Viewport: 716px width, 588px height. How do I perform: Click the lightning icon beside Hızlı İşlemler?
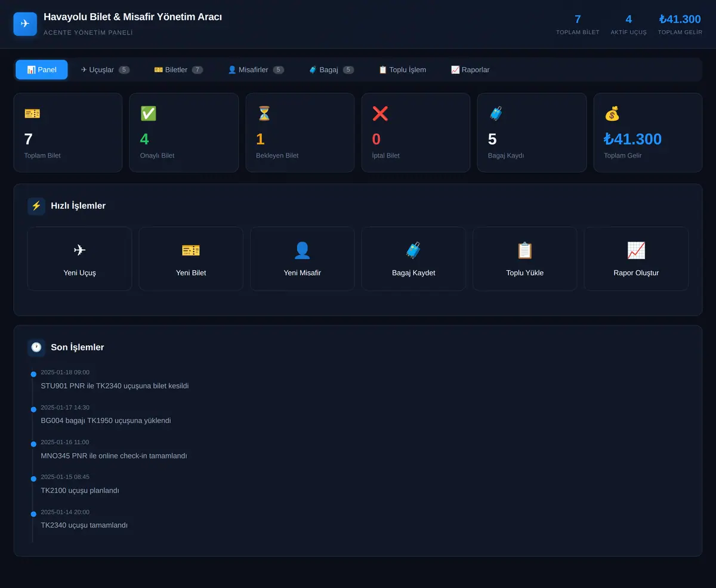36,206
